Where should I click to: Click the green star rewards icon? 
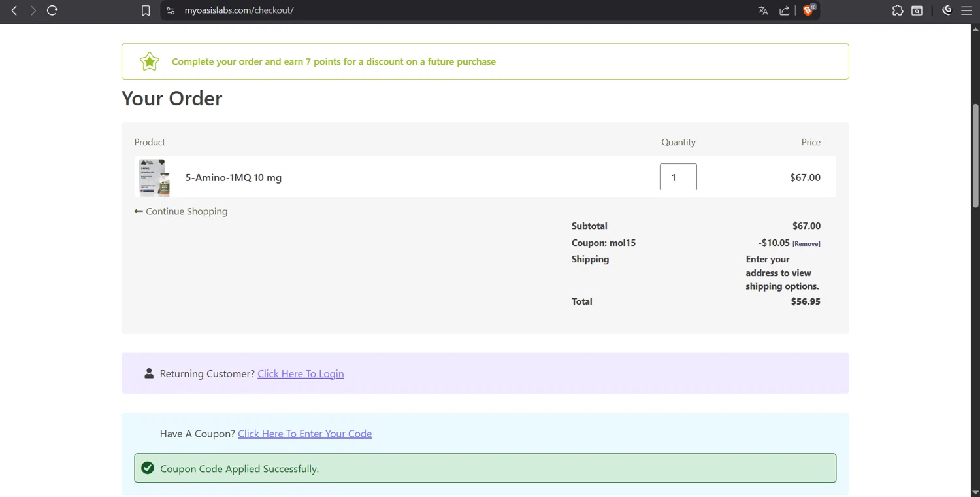pos(150,61)
